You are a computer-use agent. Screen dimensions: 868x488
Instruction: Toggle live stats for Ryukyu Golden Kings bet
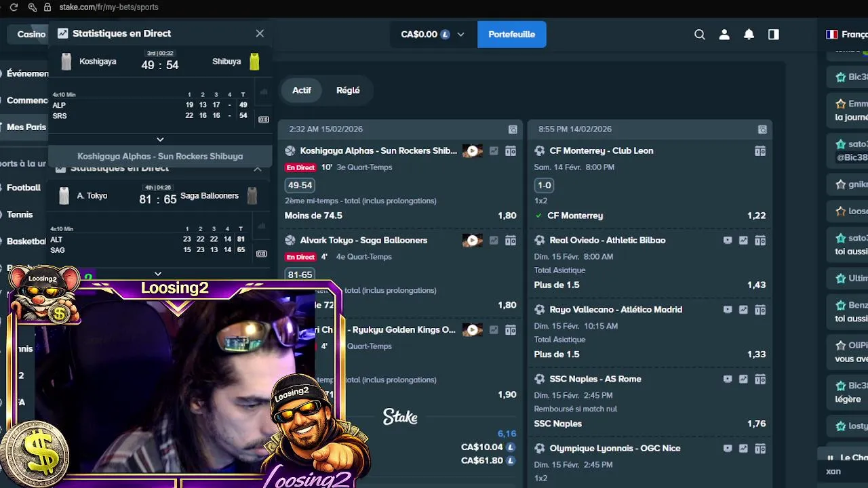(x=494, y=330)
